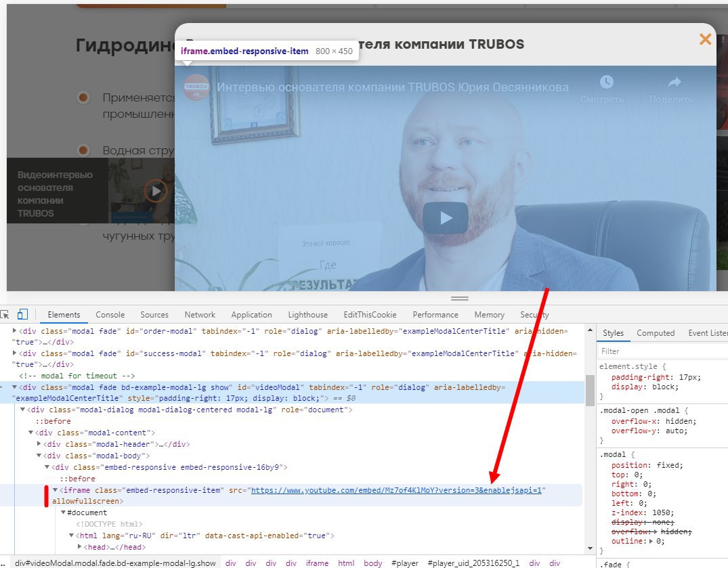Click the .modal-open .modal selector
728x568 pixels.
[639, 411]
